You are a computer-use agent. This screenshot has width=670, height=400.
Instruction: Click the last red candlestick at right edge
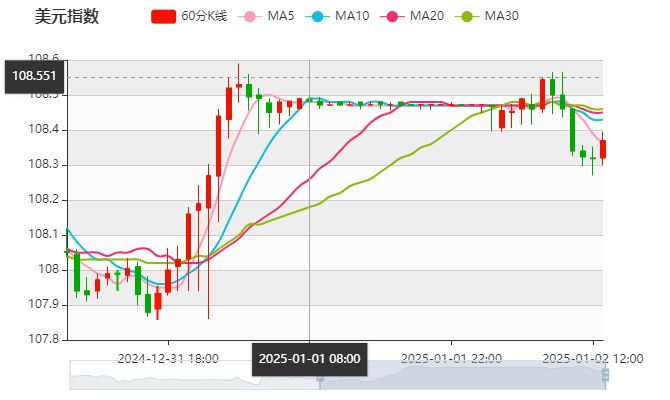[x=602, y=149]
